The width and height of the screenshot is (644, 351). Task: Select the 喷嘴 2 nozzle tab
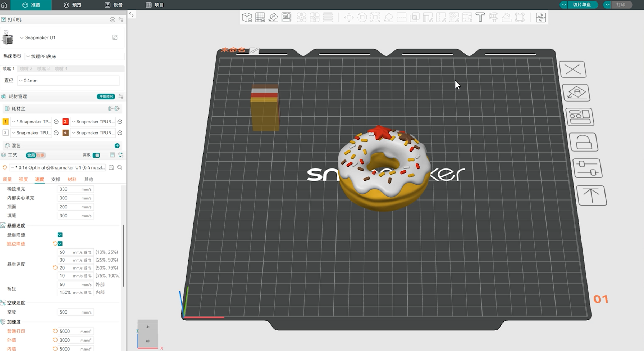coord(26,68)
